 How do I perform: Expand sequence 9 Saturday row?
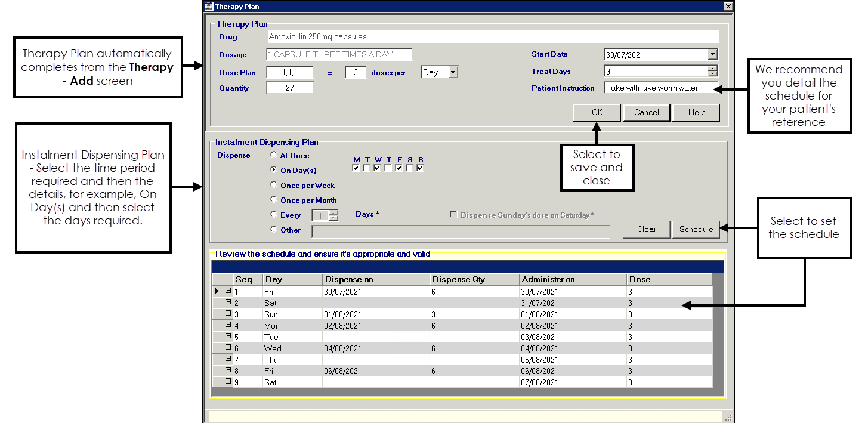pos(228,381)
